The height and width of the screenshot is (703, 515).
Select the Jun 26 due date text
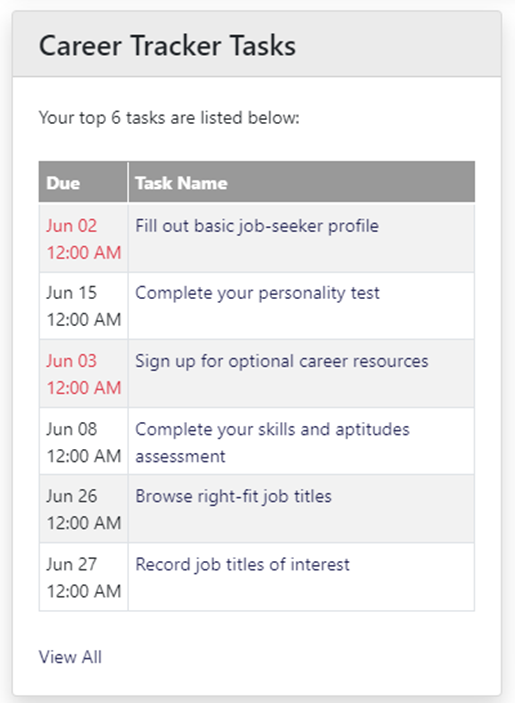[x=71, y=496]
